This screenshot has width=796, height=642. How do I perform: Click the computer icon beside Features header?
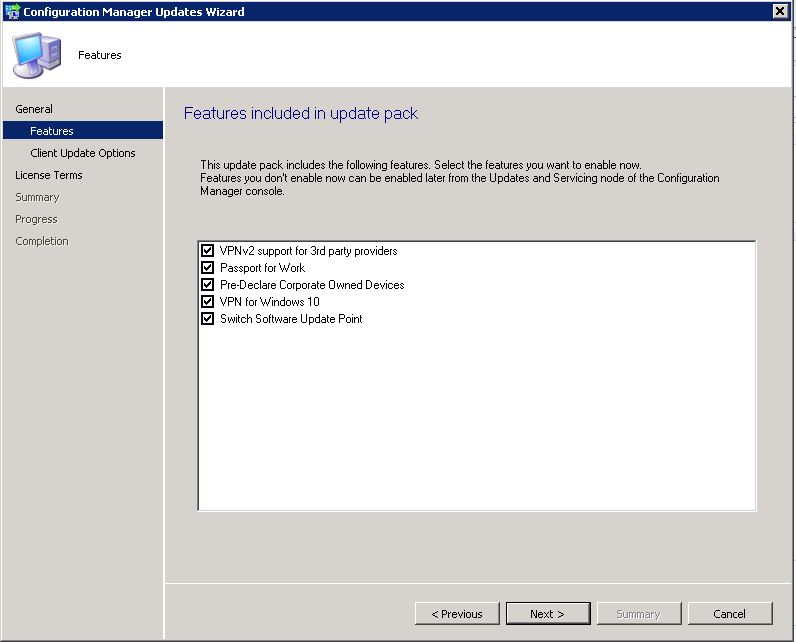37,55
